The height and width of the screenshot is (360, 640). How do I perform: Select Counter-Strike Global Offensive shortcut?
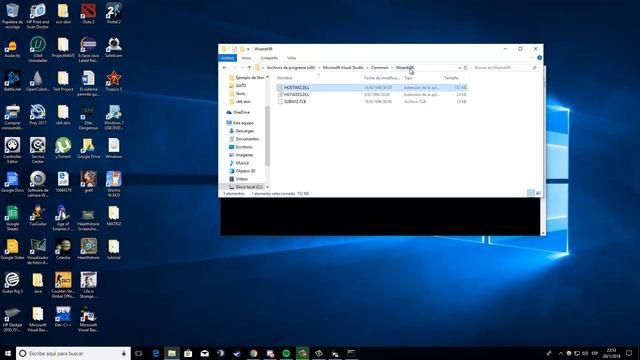coord(63,285)
